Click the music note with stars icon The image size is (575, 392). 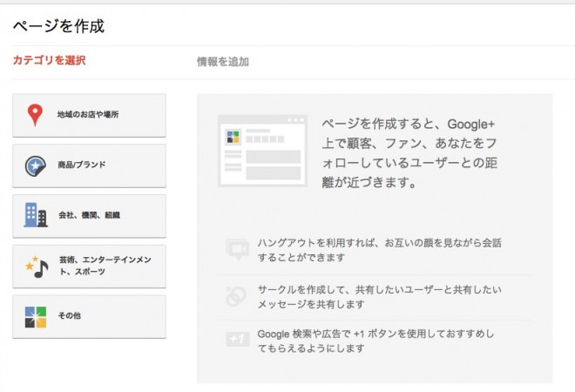(36, 266)
